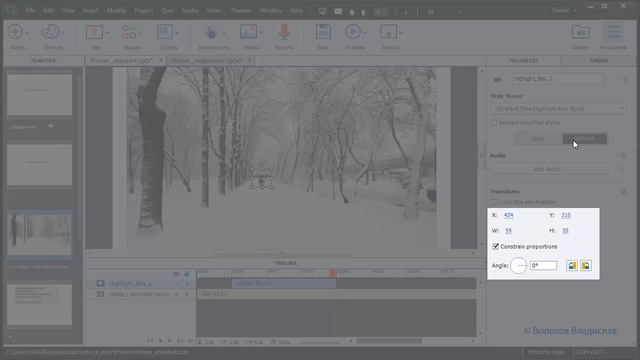Screen dimensions: 640x360
Task: Open the Slides tool in toolbar
Action: 15,32
